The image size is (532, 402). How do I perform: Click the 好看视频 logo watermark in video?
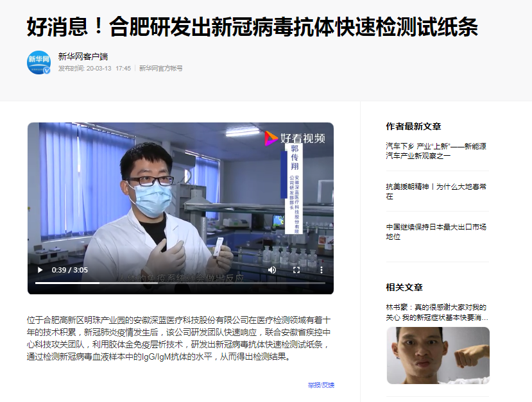pos(295,138)
